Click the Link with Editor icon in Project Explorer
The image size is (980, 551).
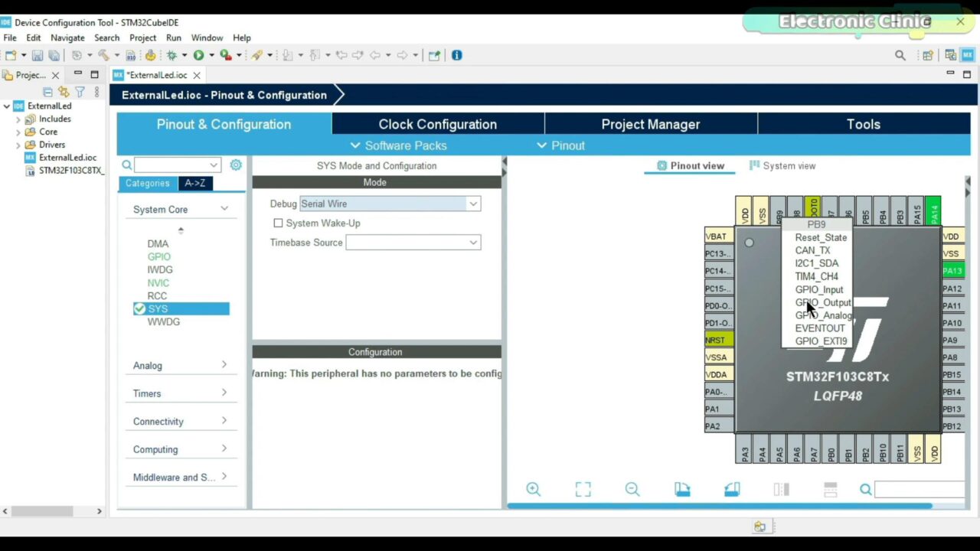coord(64,92)
